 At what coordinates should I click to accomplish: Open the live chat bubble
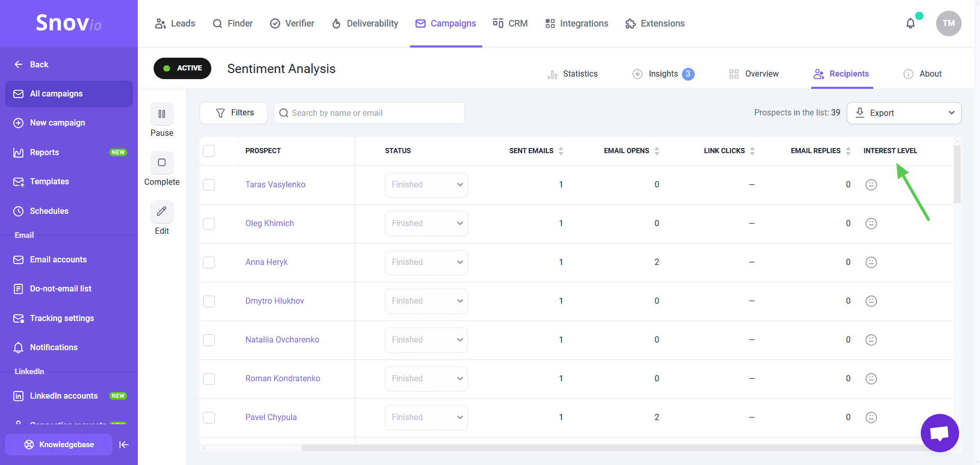939,433
